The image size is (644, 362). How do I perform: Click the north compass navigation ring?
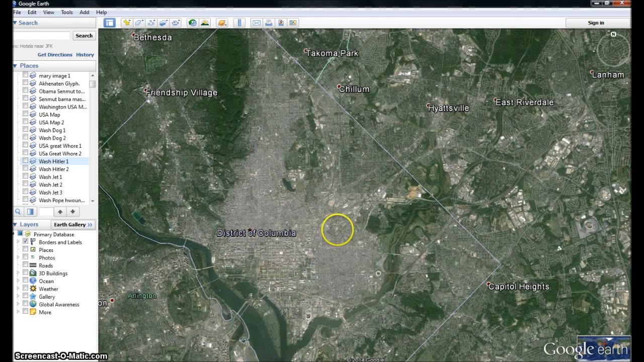[613, 50]
